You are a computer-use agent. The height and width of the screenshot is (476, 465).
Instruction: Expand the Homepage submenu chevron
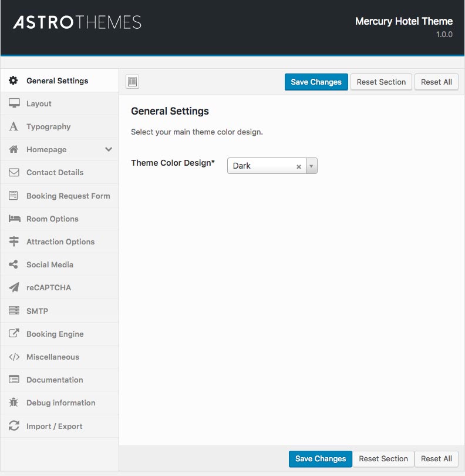[109, 149]
